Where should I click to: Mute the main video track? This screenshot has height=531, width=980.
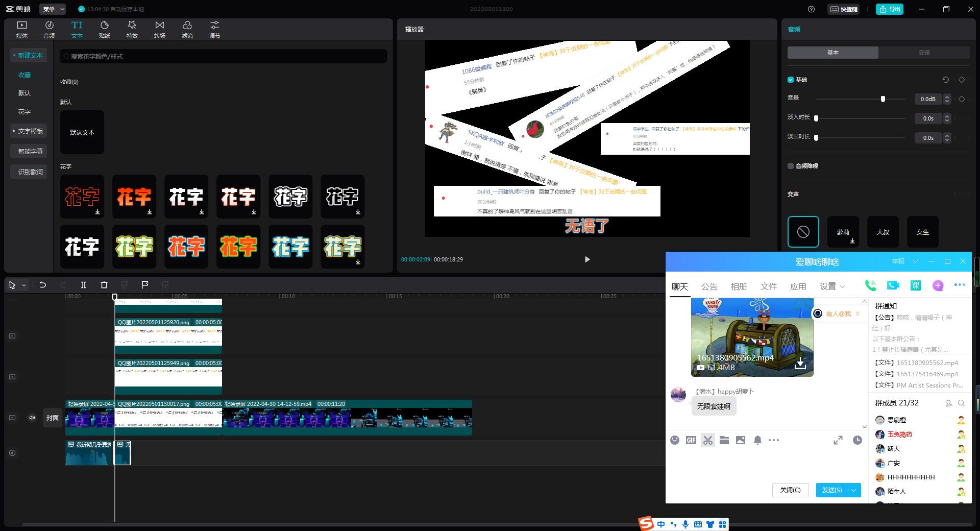pos(32,418)
